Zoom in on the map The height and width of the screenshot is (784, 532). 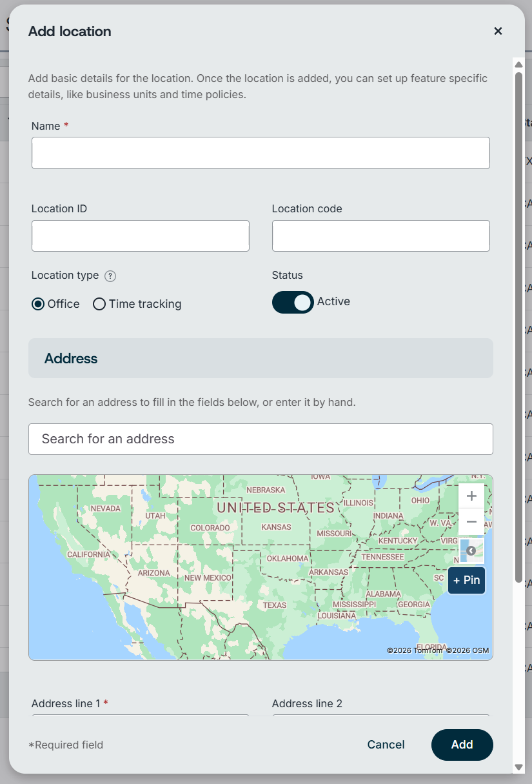[471, 496]
